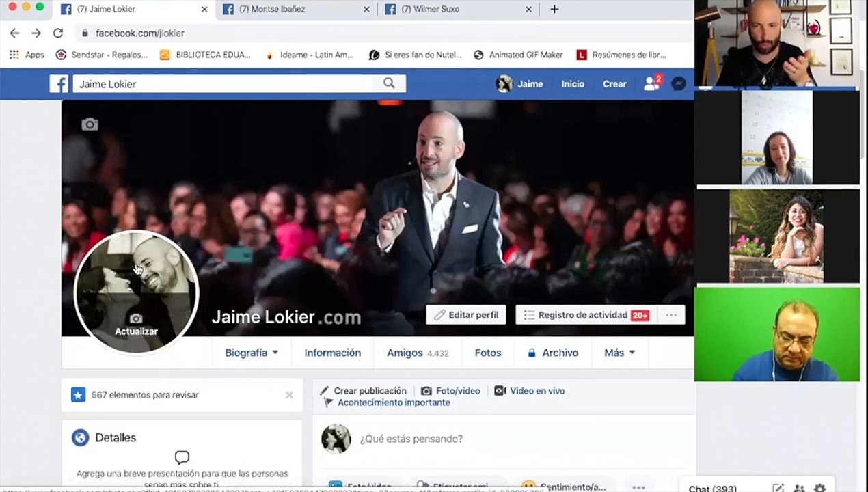Click the green-screen participant video
Viewport: 868px width, 492px height.
point(777,334)
